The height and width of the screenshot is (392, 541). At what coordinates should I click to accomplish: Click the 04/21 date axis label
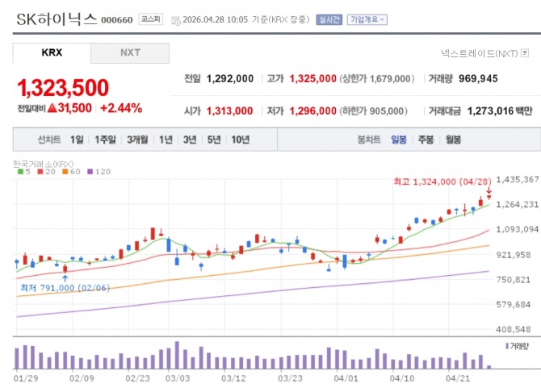(458, 378)
